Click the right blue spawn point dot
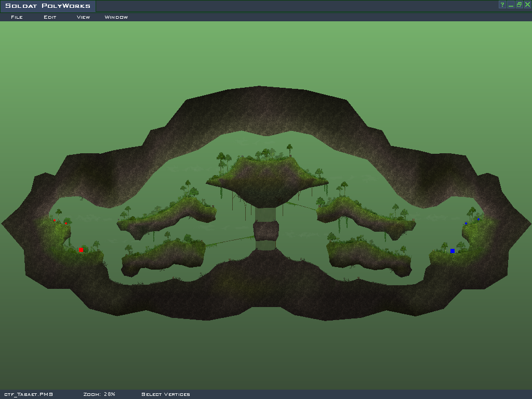The height and width of the screenshot is (399, 532). point(478,219)
